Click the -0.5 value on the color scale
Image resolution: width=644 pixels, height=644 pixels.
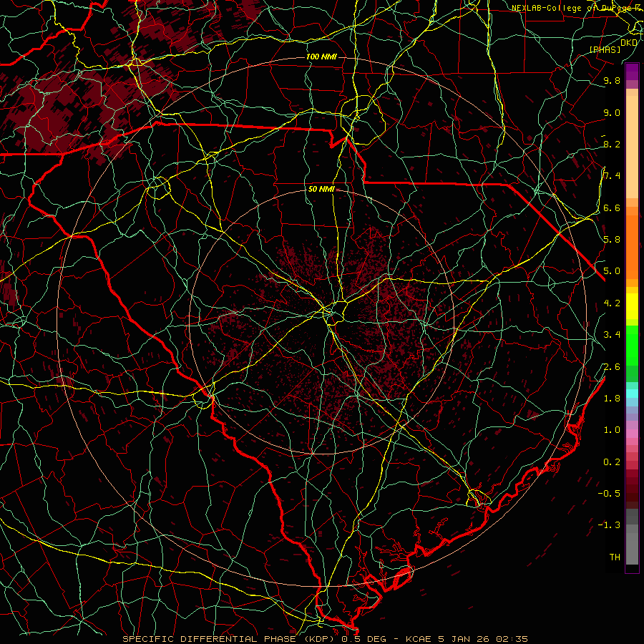coord(609,493)
